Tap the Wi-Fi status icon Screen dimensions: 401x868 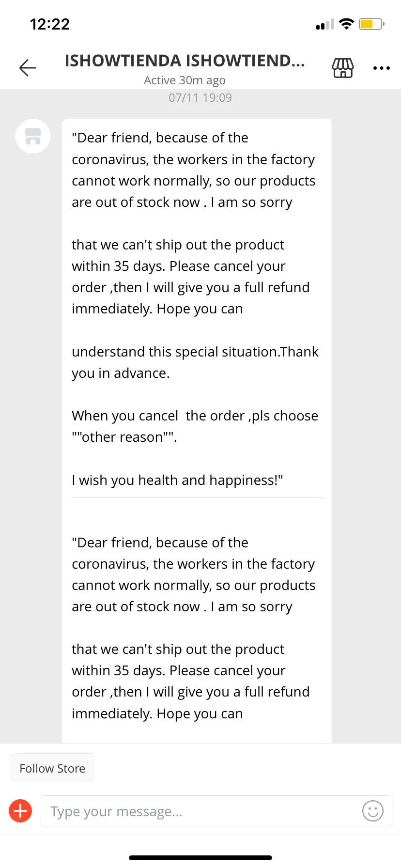pyautogui.click(x=346, y=24)
